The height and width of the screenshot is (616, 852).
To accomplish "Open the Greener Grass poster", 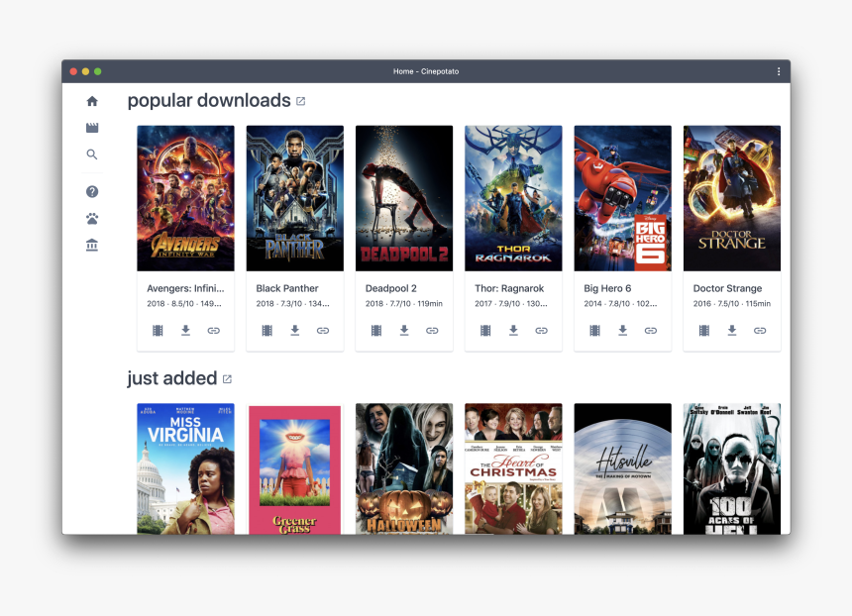I will (294, 468).
